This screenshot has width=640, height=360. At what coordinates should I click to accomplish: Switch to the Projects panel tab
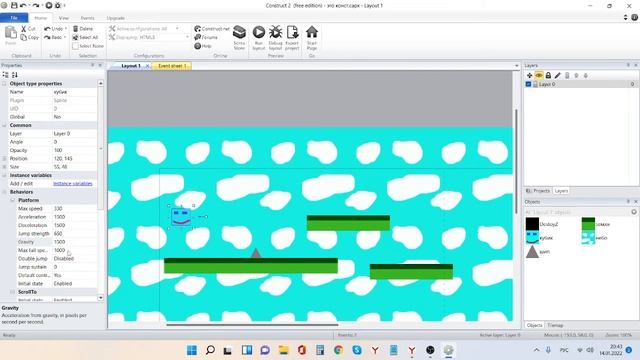[x=538, y=191]
